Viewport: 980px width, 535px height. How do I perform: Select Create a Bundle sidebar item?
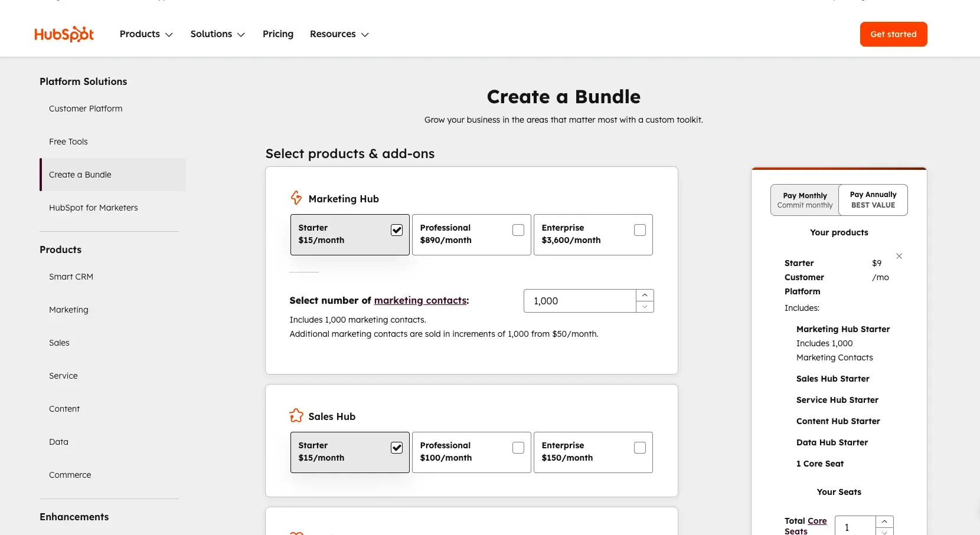tap(113, 175)
